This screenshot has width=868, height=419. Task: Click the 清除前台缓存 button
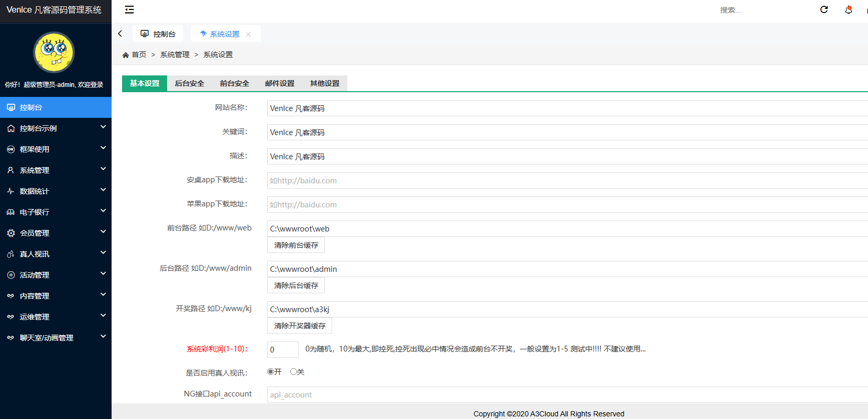point(296,245)
